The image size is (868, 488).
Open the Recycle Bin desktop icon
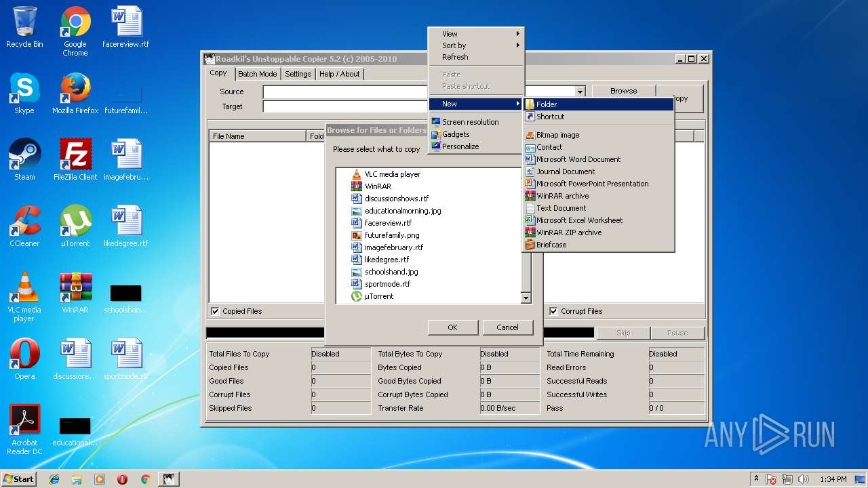click(x=24, y=28)
